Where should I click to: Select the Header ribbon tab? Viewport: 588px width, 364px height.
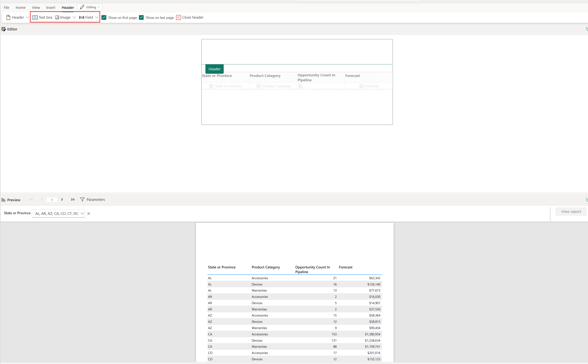coord(67,7)
